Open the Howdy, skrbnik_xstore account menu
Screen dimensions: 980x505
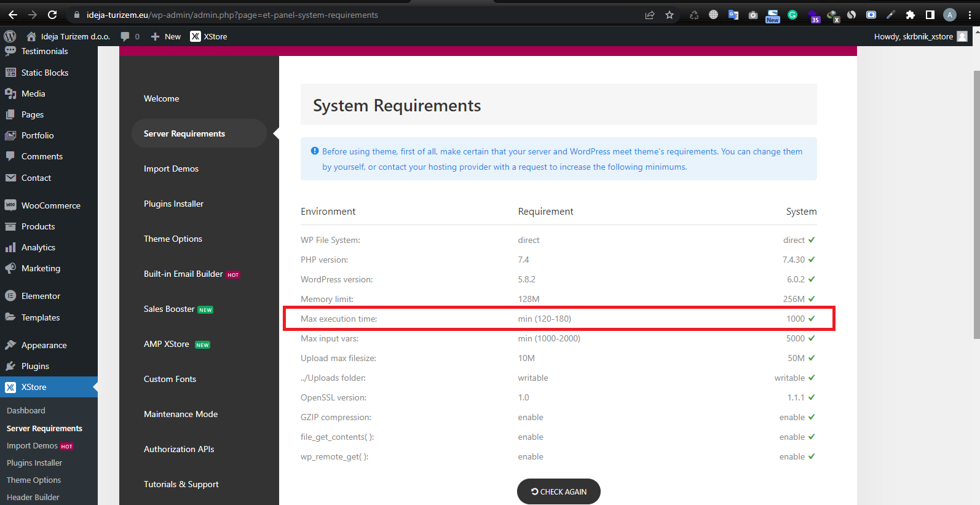(920, 36)
